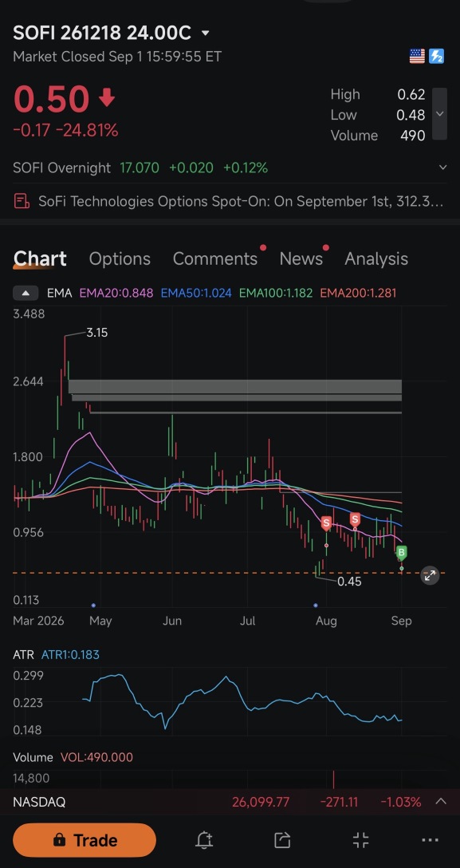Tap the blue event dot under May

pyautogui.click(x=93, y=606)
